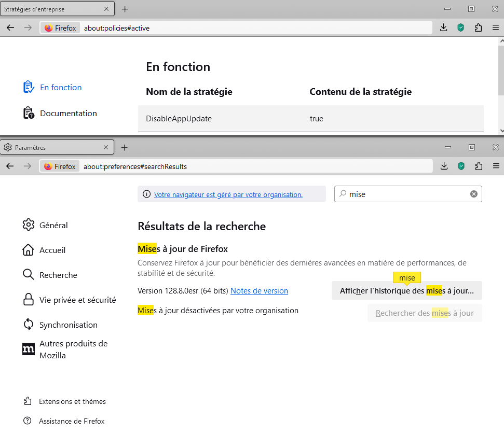
Task: Open the green shield extension in the Paramètres window
Action: 461,166
